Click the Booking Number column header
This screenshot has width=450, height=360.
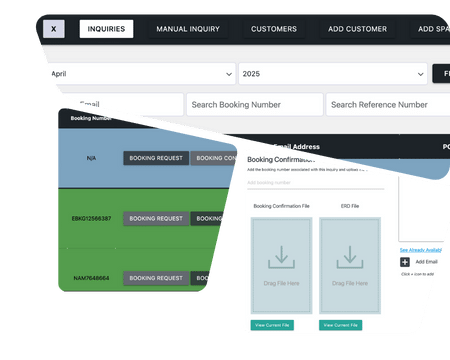[x=91, y=118]
